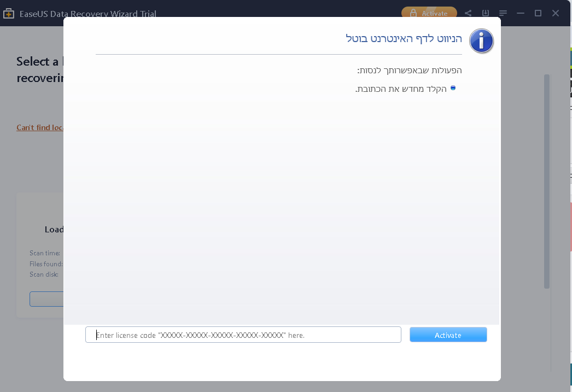Focus the license code input field
572x392 pixels.
[243, 335]
